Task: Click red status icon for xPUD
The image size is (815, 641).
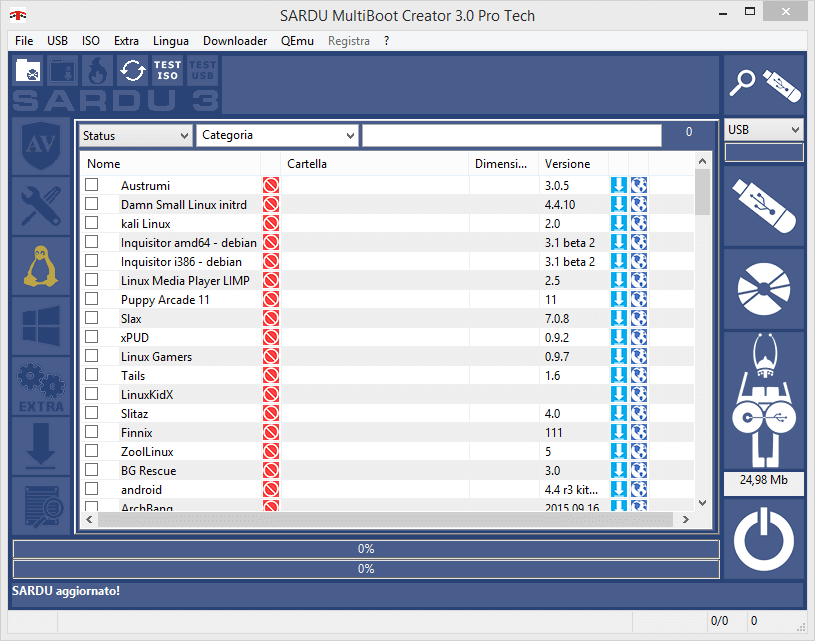Action: [x=271, y=337]
